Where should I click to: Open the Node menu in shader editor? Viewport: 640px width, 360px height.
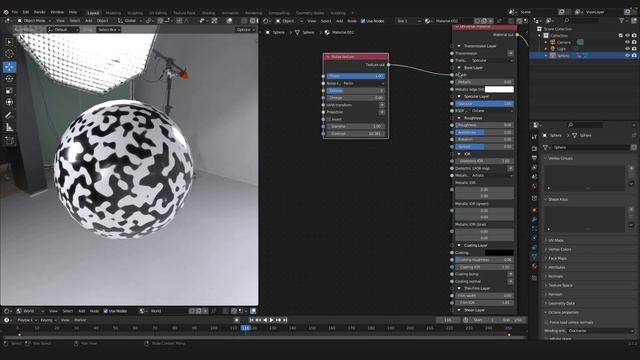[351, 21]
